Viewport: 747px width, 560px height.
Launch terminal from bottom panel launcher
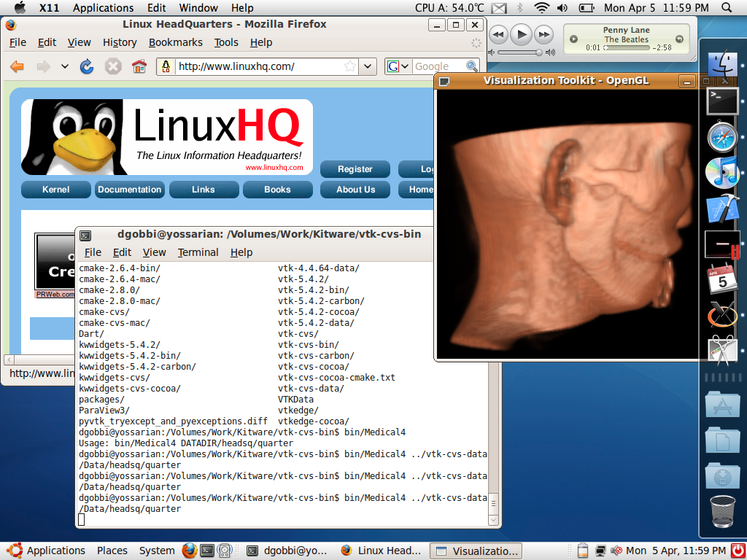pos(206,551)
